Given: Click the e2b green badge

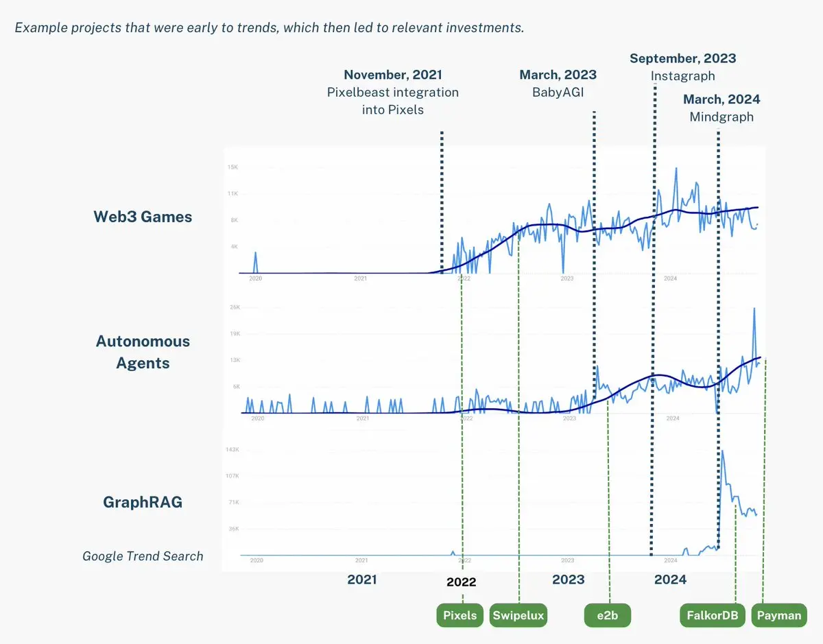Looking at the screenshot, I should pos(607,615).
